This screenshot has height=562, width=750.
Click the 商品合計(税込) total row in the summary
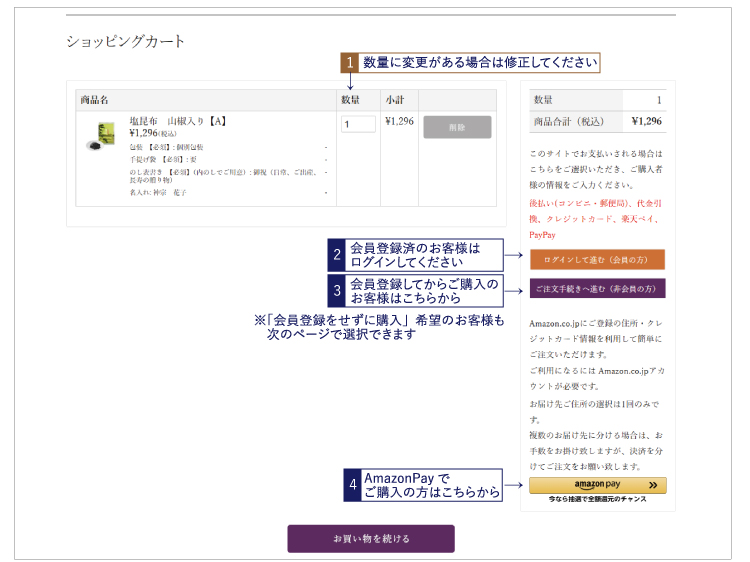(x=597, y=121)
